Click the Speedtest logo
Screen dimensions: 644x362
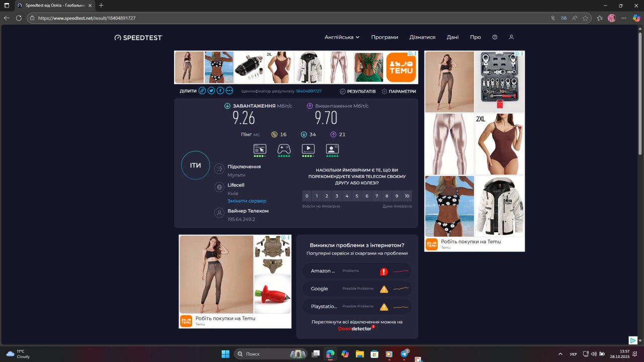(138, 38)
